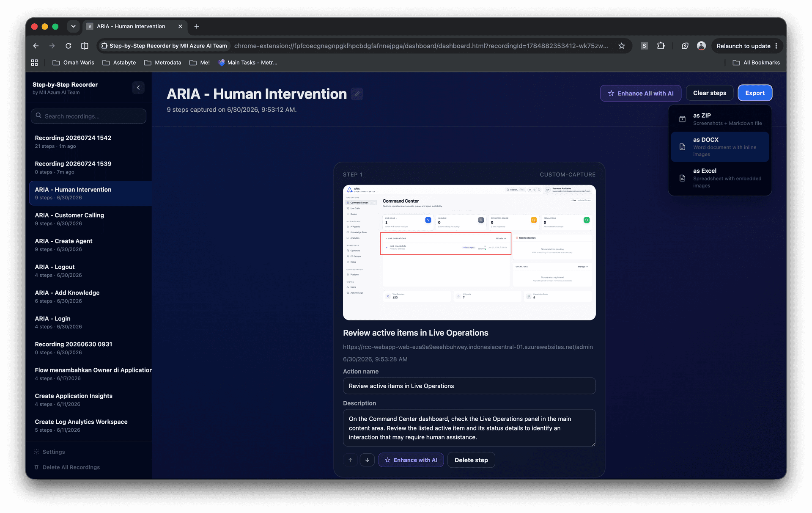812x513 pixels.
Task: Open the Omah Waris bookmark folder
Action: coord(73,63)
